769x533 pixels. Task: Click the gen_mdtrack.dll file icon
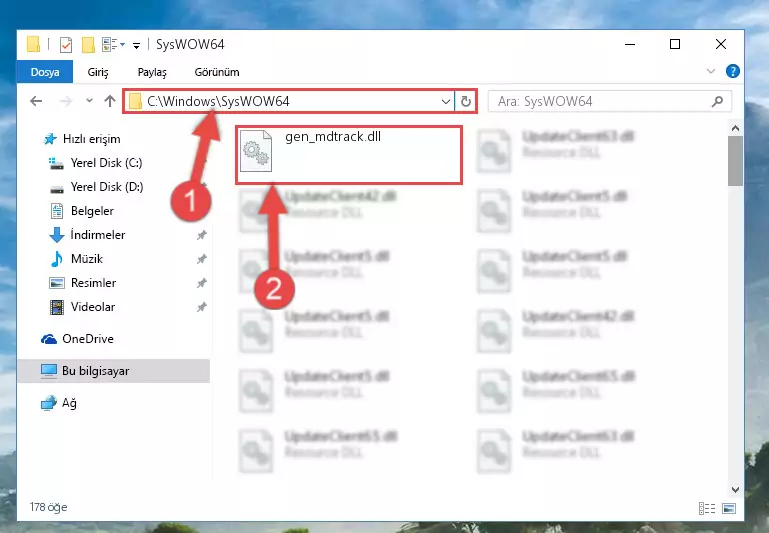256,151
